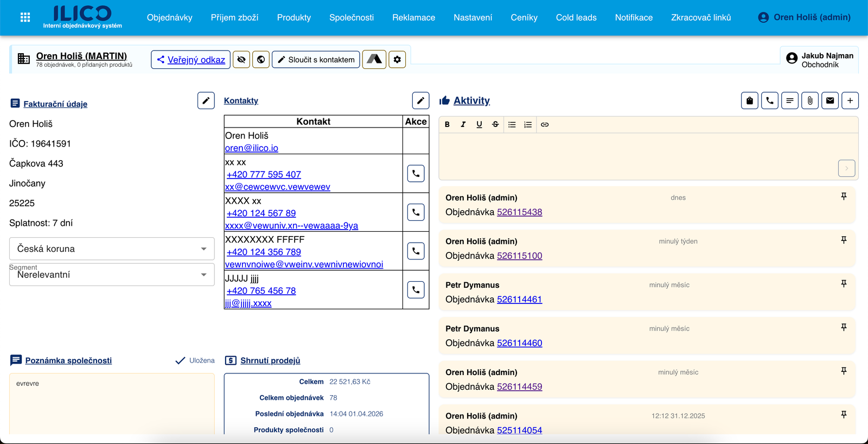The width and height of the screenshot is (868, 444).
Task: Edit contacts with pencil icon
Action: [x=420, y=100]
